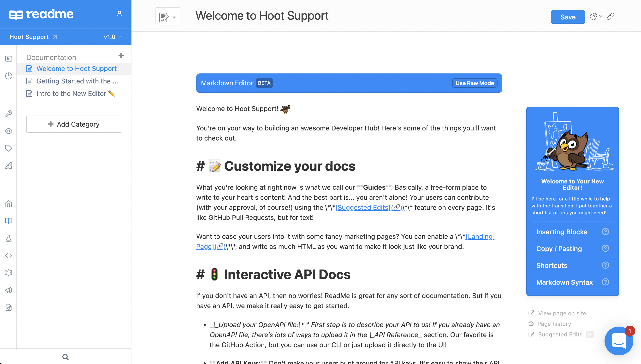641x364 pixels.
Task: Click the link icon next to Save
Action: 611,17
